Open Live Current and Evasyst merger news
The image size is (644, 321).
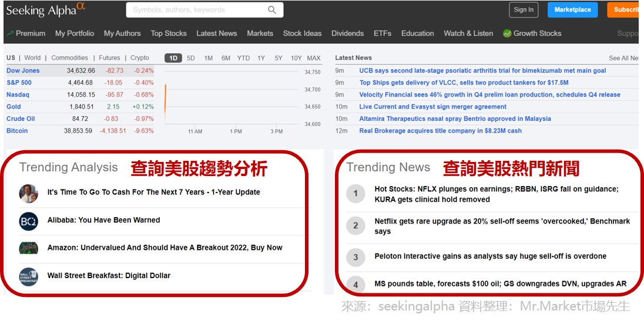433,107
